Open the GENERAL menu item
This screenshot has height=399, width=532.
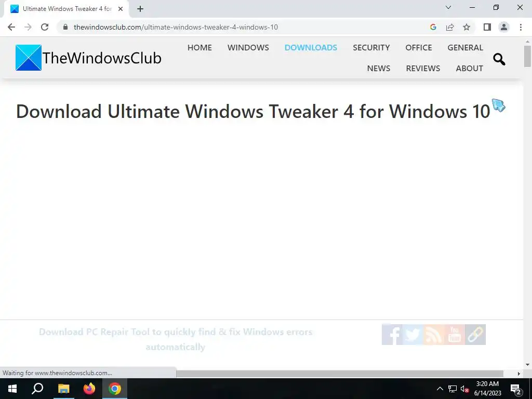(x=465, y=47)
